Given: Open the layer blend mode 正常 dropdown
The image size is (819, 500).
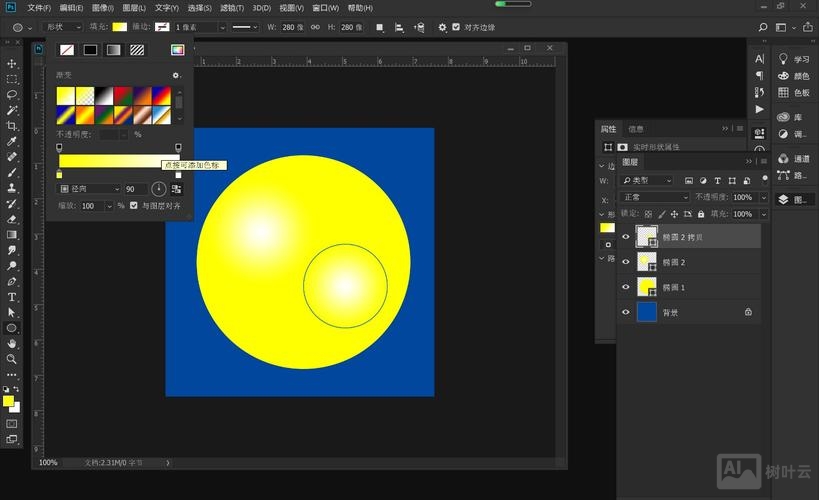Looking at the screenshot, I should (x=654, y=198).
